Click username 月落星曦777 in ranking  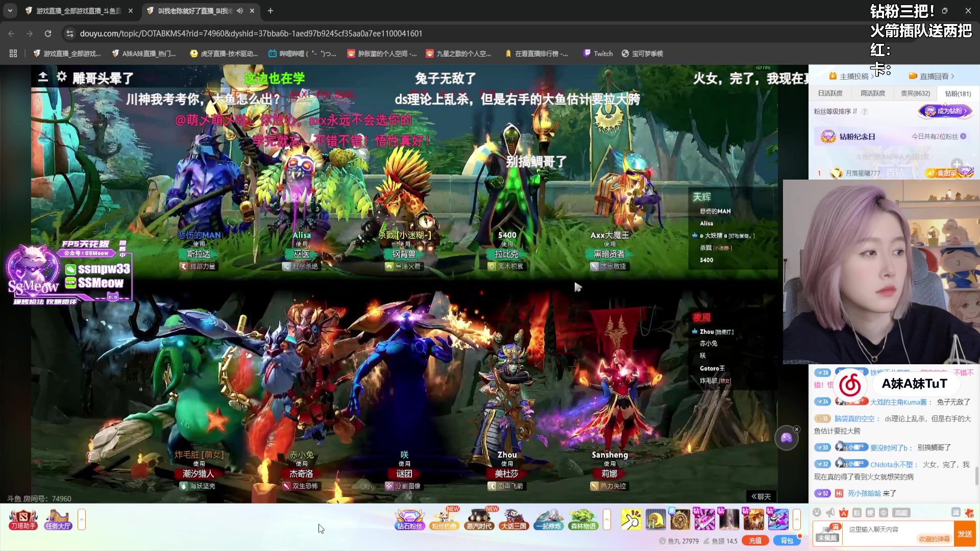coord(863,173)
